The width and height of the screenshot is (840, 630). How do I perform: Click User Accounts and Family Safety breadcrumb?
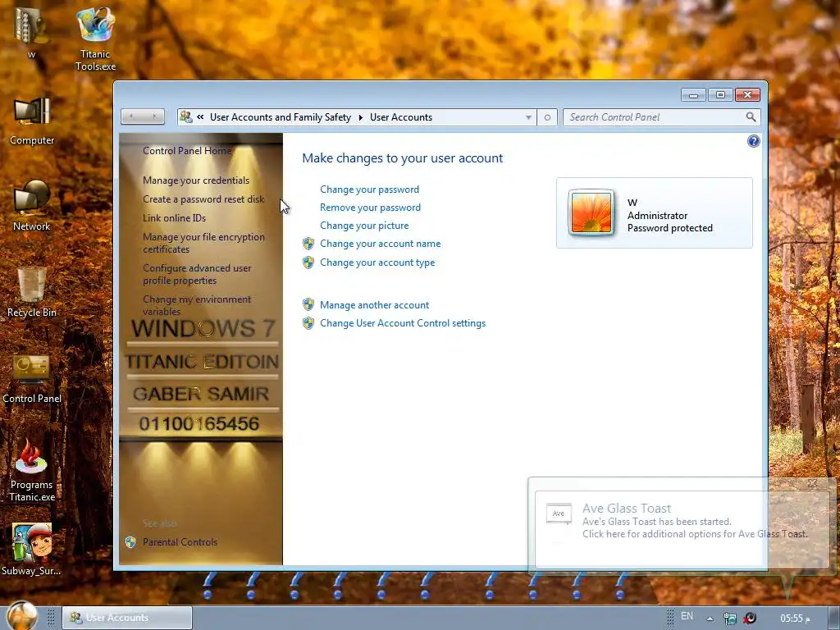pyautogui.click(x=281, y=117)
